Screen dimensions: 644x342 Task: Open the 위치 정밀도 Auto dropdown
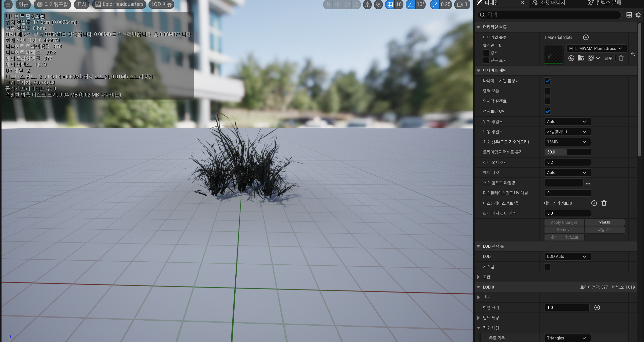pyautogui.click(x=567, y=121)
